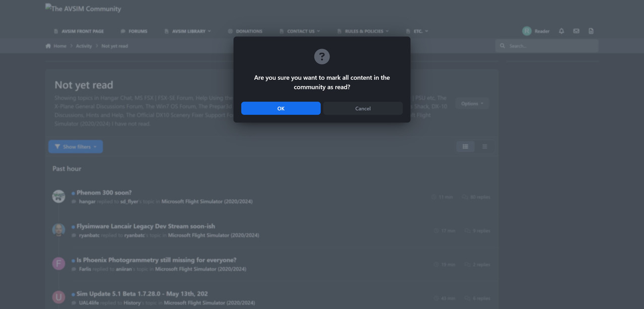Open Farlis user profile link
The image size is (644, 309).
pos(85,269)
